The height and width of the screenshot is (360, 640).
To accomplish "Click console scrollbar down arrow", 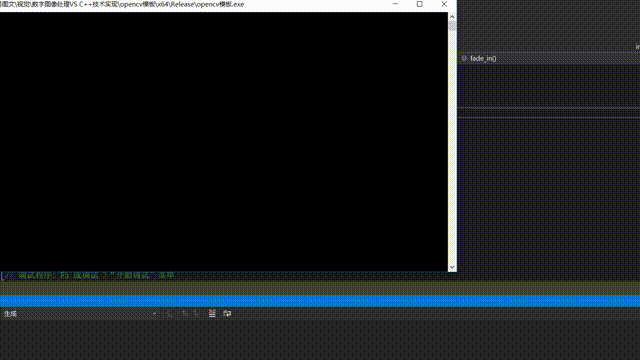I will pos(452,267).
